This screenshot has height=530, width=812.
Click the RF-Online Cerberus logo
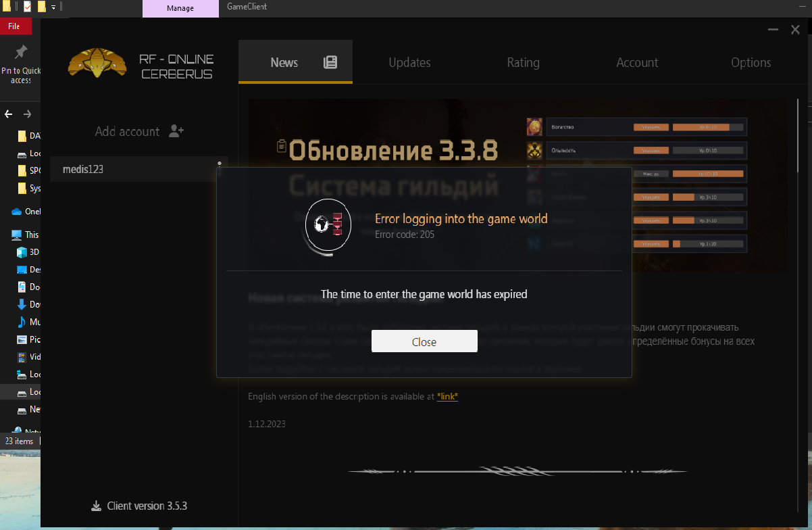(x=98, y=63)
